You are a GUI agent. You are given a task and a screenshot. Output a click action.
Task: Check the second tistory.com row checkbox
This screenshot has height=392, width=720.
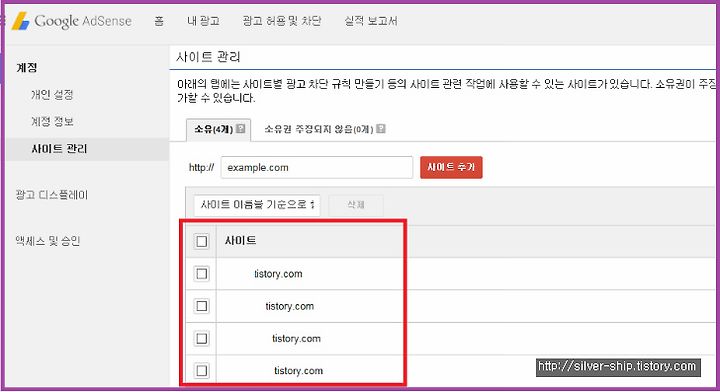coord(202,306)
